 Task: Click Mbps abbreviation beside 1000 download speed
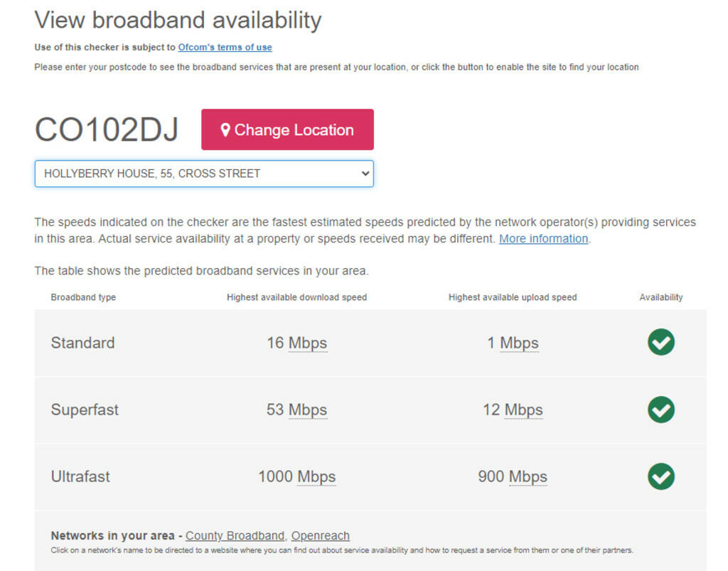tap(316, 476)
